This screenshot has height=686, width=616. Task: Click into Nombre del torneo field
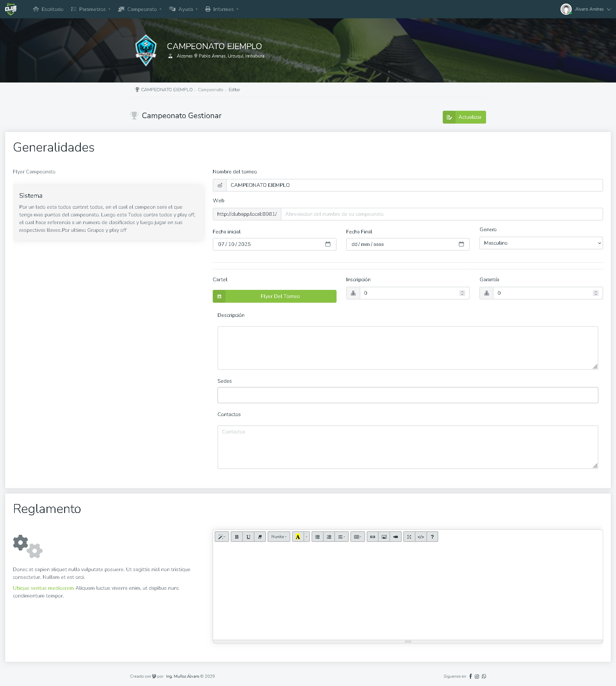pyautogui.click(x=414, y=185)
